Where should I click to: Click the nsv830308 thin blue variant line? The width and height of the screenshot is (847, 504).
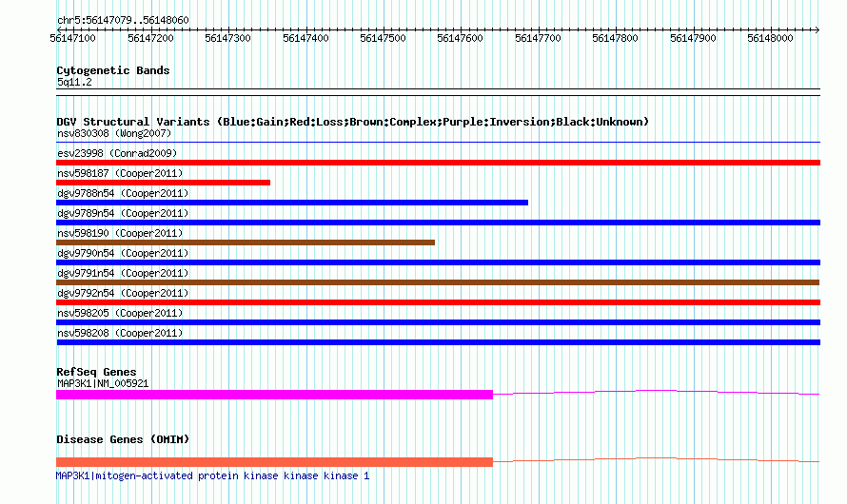pyautogui.click(x=438, y=143)
